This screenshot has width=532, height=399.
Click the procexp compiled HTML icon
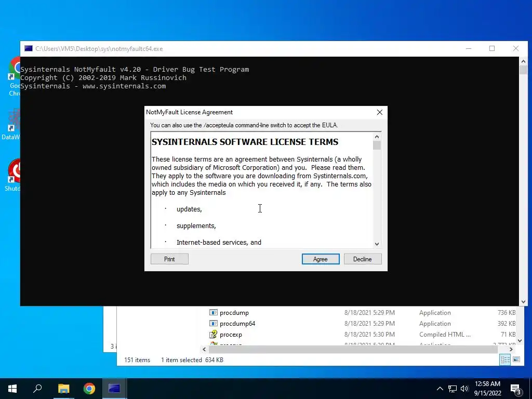(213, 334)
